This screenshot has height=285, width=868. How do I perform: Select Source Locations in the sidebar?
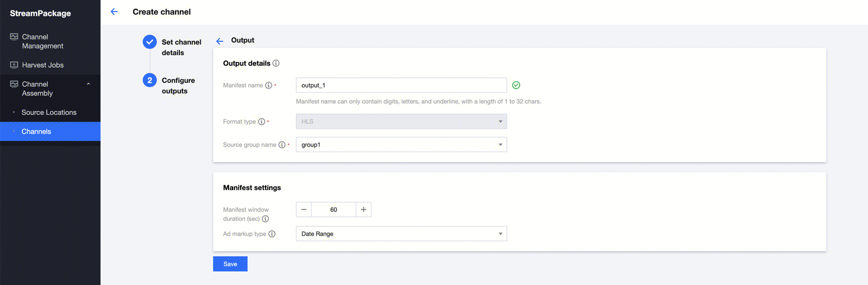[49, 112]
